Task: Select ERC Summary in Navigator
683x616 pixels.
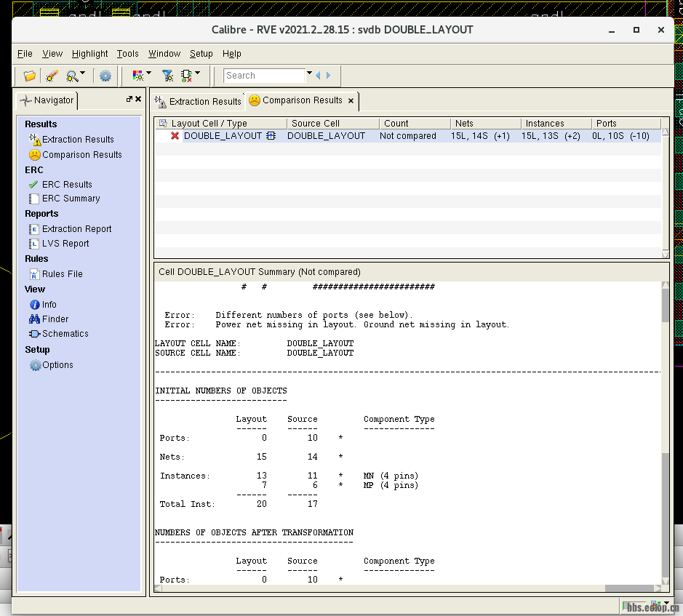Action: [71, 199]
